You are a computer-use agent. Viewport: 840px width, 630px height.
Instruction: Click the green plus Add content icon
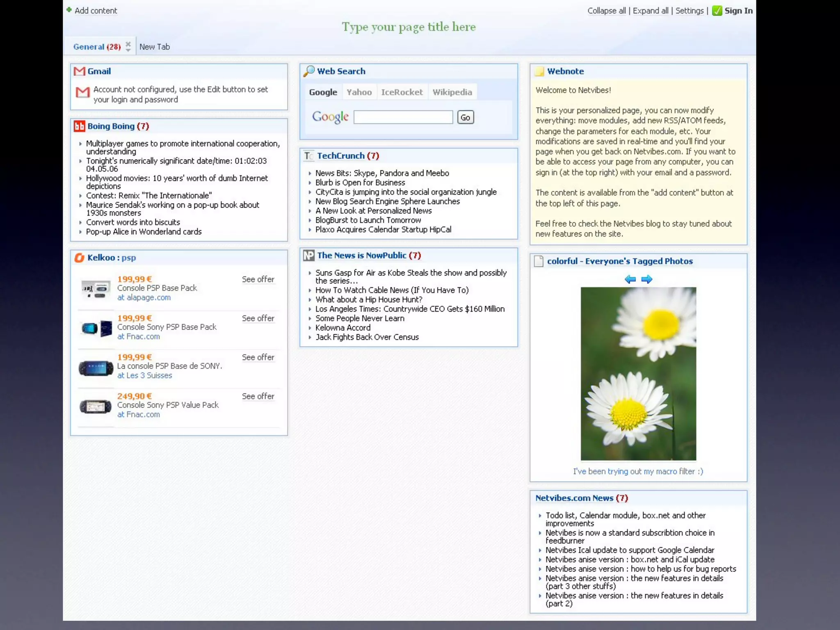tap(69, 10)
